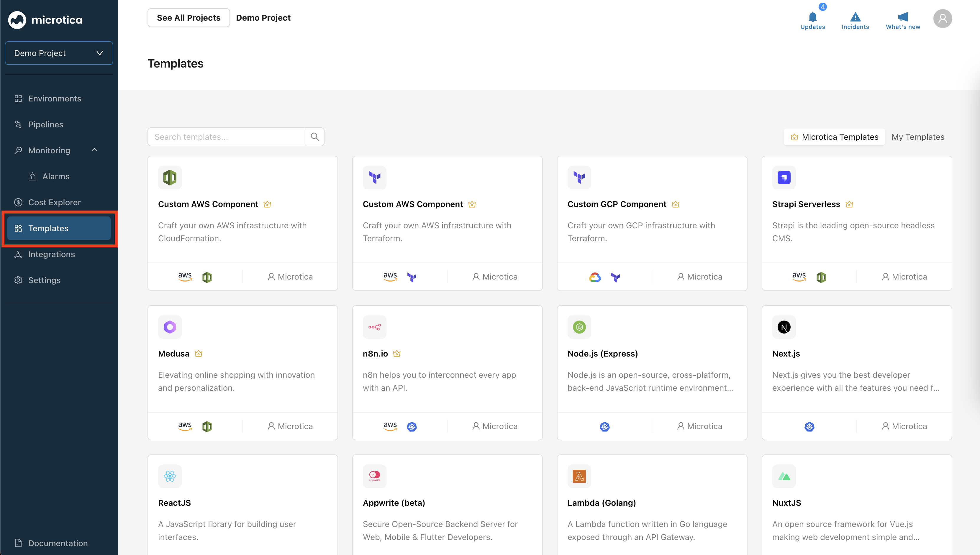The image size is (980, 555).
Task: Switch to My Templates tab
Action: [x=918, y=137]
